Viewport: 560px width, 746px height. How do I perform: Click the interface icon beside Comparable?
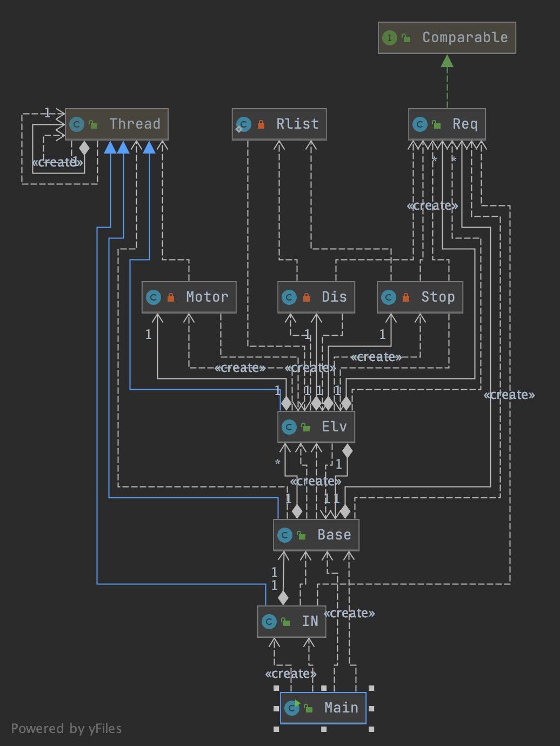(x=389, y=38)
